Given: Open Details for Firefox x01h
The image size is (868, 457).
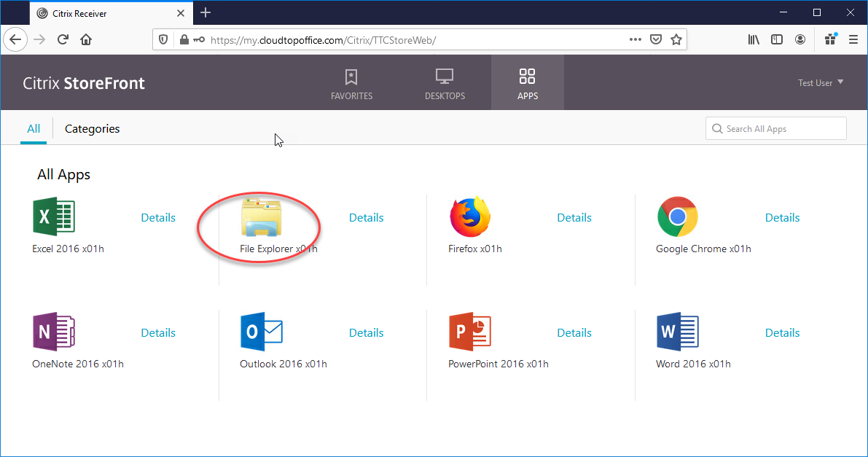Looking at the screenshot, I should [x=574, y=218].
